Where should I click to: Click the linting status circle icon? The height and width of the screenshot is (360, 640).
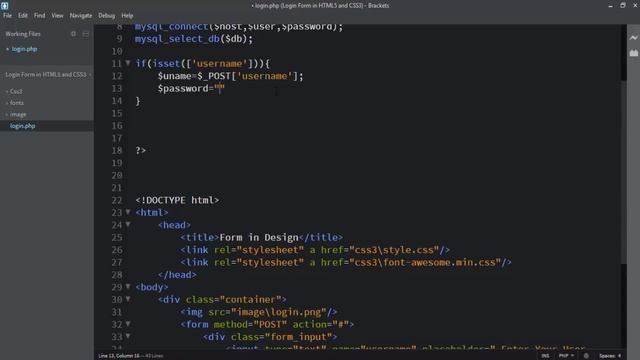pos(586,356)
